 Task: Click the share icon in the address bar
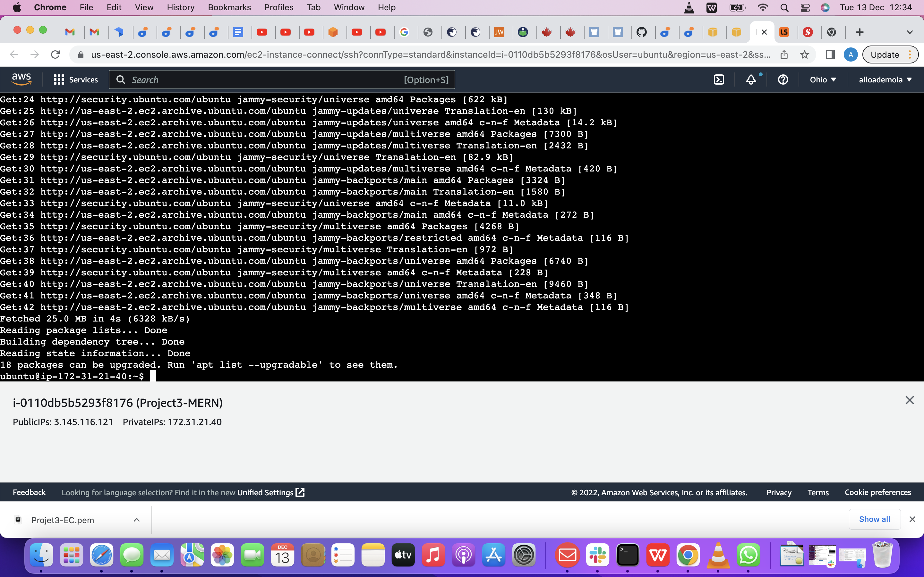click(784, 54)
